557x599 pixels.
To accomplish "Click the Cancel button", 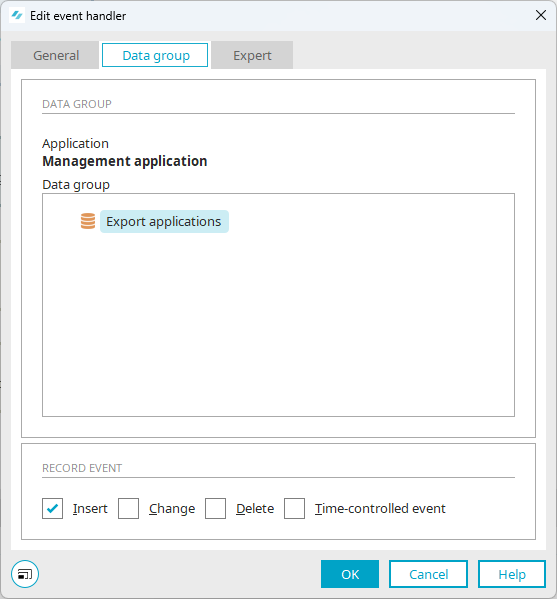I will [x=428, y=574].
